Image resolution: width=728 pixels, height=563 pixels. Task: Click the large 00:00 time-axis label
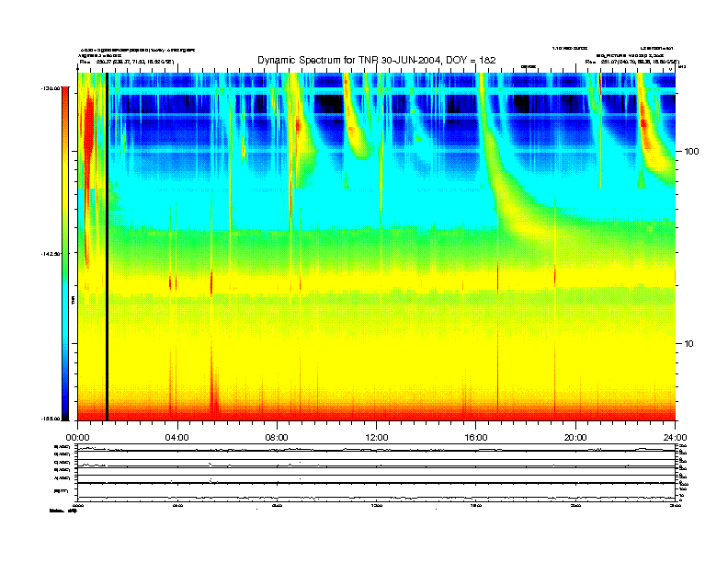tap(77, 438)
